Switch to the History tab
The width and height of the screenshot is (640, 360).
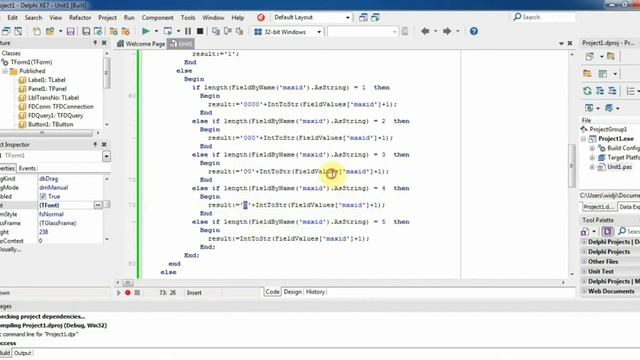point(315,292)
